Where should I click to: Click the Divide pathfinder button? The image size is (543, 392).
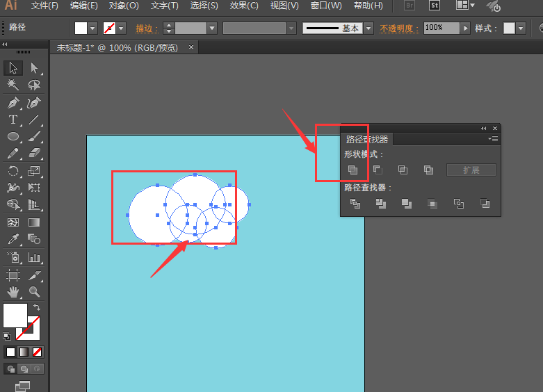[x=355, y=204]
